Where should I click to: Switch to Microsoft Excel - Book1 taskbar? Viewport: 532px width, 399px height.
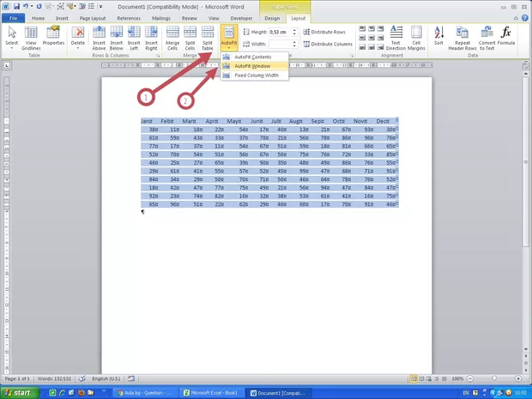pyautogui.click(x=211, y=393)
